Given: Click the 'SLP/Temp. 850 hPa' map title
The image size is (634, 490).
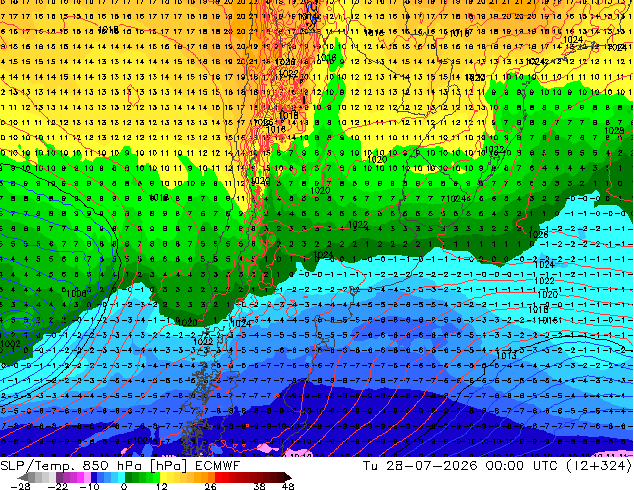Looking at the screenshot, I should [x=71, y=466].
